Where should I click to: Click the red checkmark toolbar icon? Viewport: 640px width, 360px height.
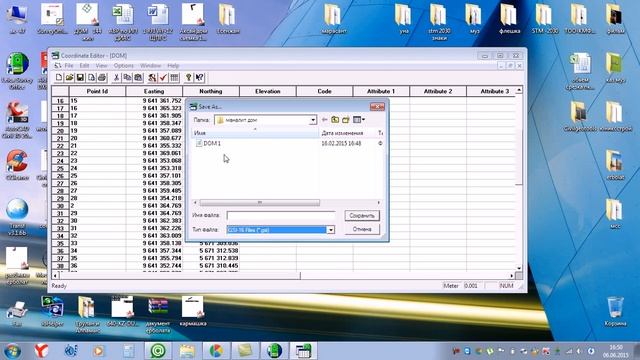pyautogui.click(x=163, y=78)
